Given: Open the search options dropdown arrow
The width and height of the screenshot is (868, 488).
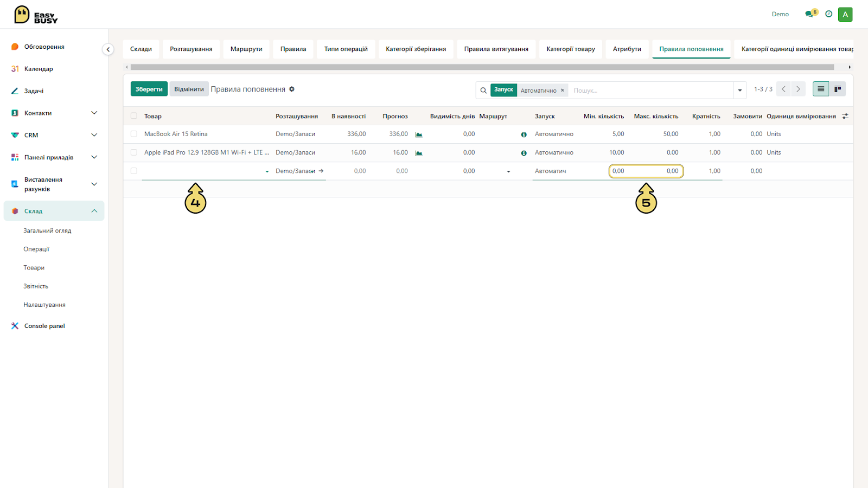Looking at the screenshot, I should tap(740, 90).
